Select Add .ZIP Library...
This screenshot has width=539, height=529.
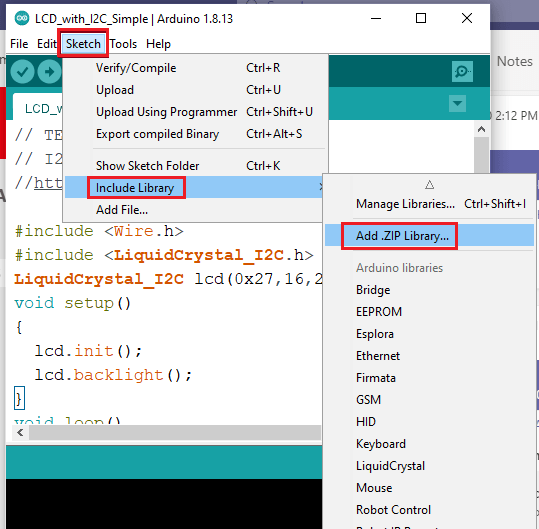[x=429, y=236]
